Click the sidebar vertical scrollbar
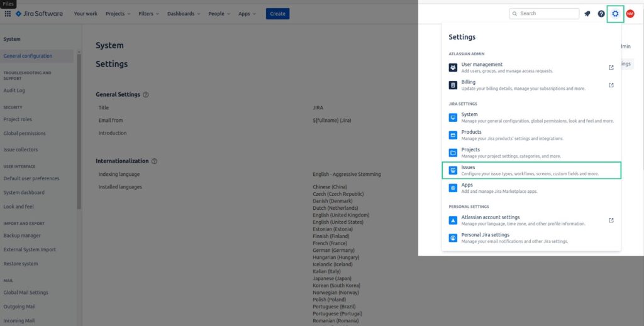 79,131
